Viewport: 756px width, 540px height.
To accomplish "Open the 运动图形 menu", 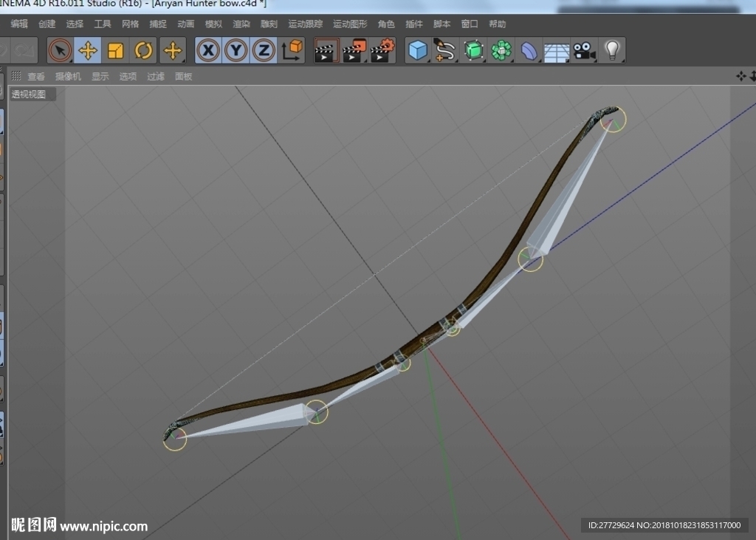I will (x=350, y=24).
